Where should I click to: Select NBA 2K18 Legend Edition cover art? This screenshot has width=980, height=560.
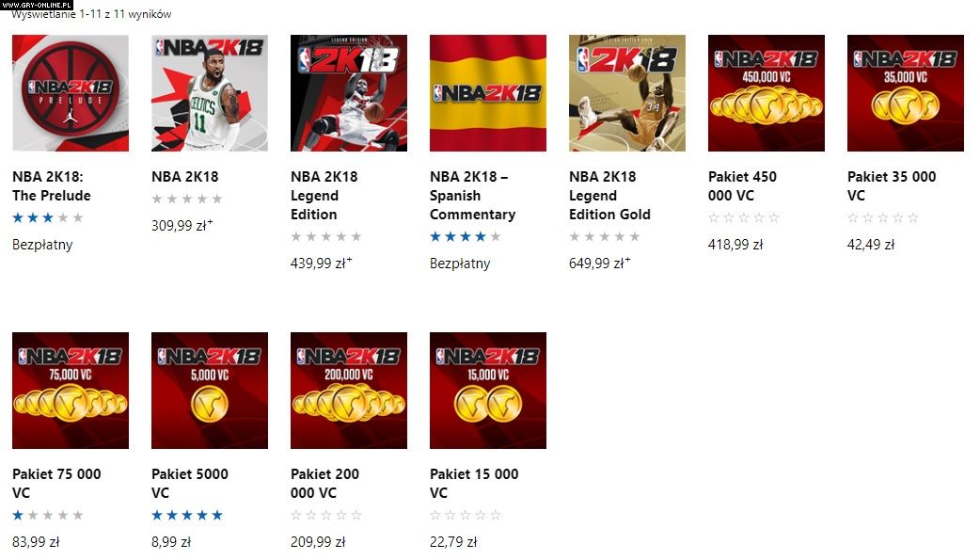[x=349, y=93]
